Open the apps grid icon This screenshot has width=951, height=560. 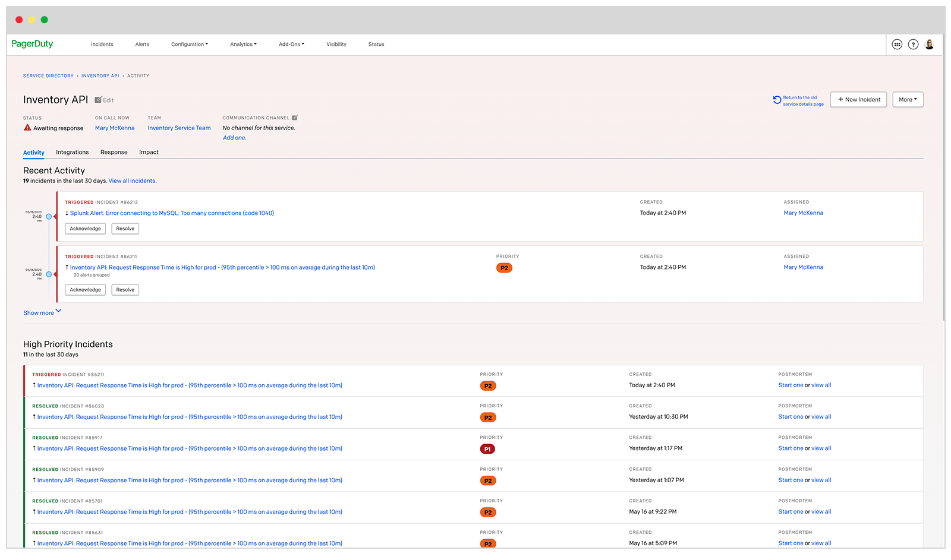(897, 45)
